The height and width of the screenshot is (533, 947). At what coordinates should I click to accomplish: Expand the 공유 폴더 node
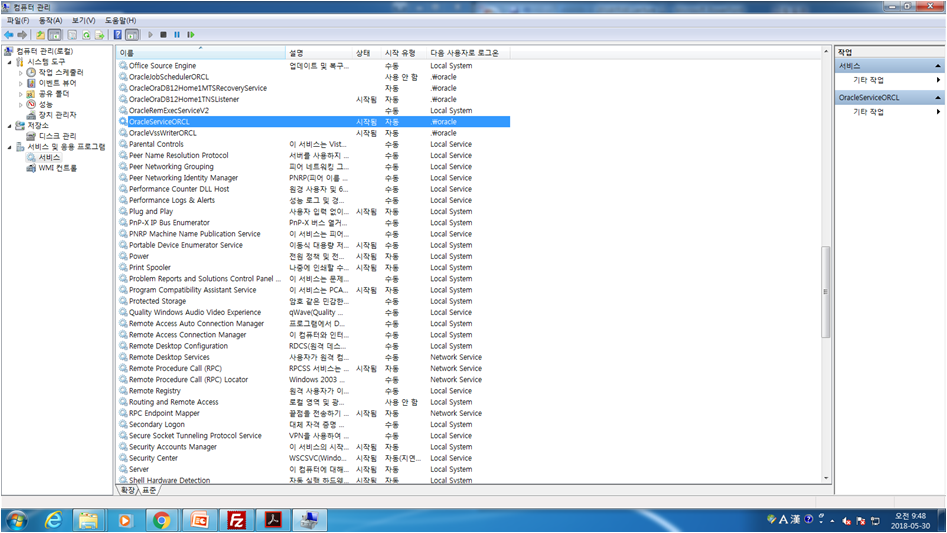(21, 94)
